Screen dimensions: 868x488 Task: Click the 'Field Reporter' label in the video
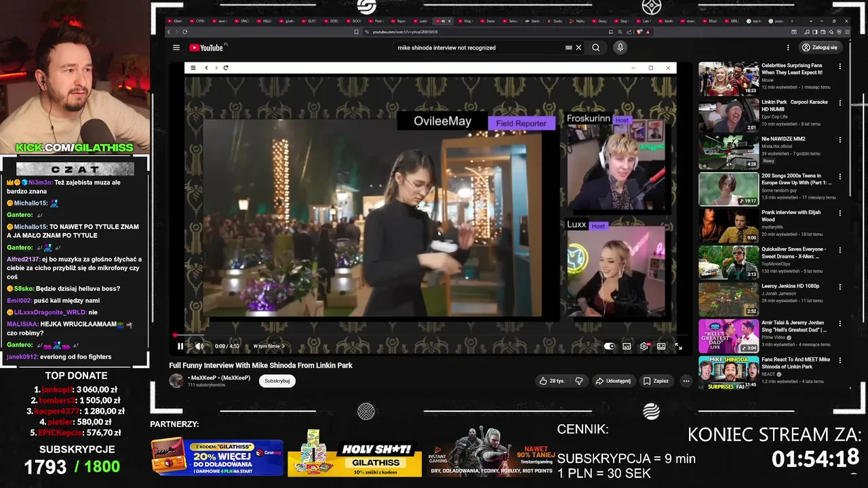tap(521, 123)
